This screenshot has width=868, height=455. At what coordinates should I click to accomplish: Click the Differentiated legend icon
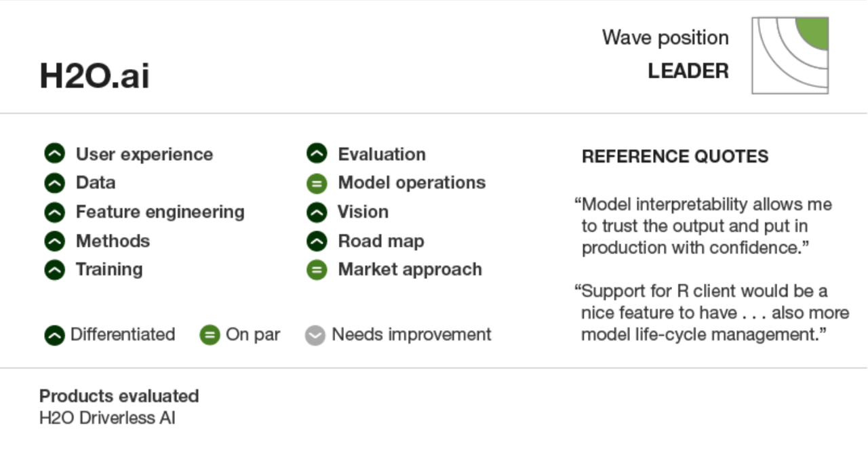55,335
